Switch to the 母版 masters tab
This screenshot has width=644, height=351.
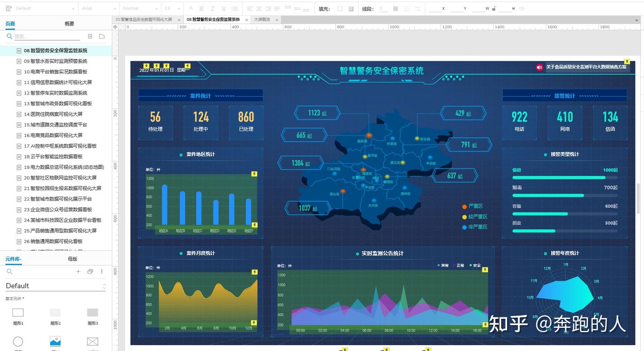(x=72, y=259)
